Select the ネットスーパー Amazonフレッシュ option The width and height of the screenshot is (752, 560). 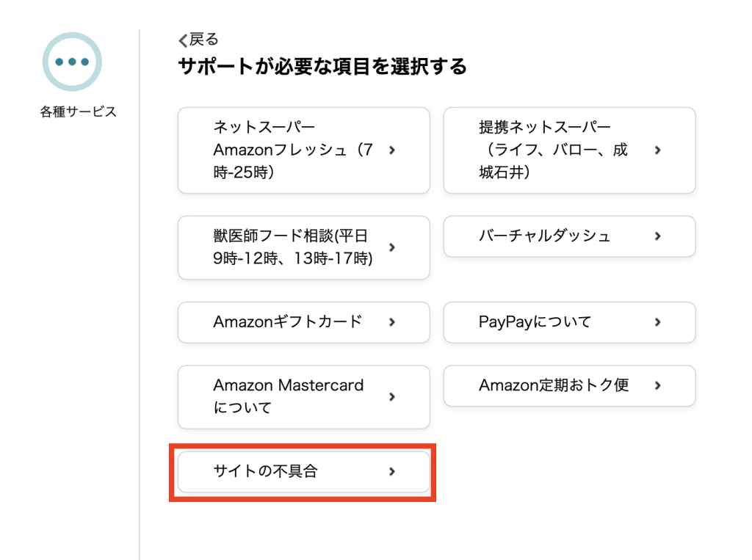(303, 150)
